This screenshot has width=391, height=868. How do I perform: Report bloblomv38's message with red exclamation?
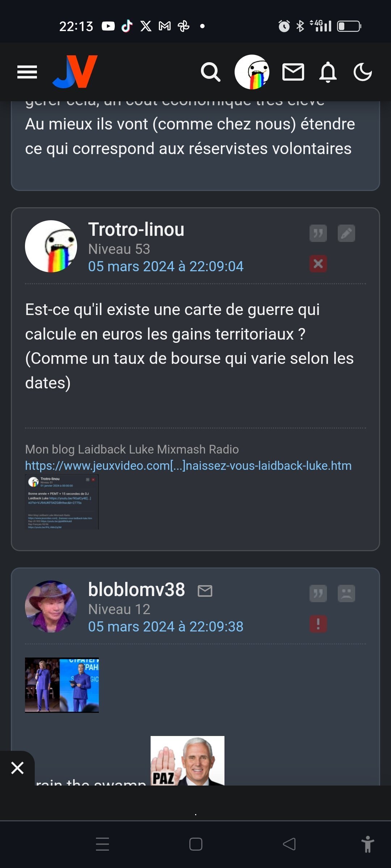pyautogui.click(x=318, y=624)
